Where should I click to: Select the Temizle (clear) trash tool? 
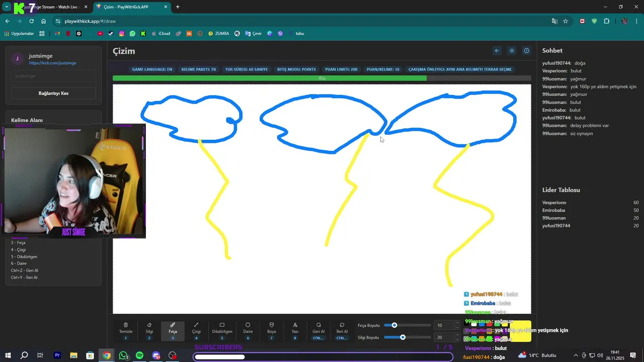(x=126, y=331)
